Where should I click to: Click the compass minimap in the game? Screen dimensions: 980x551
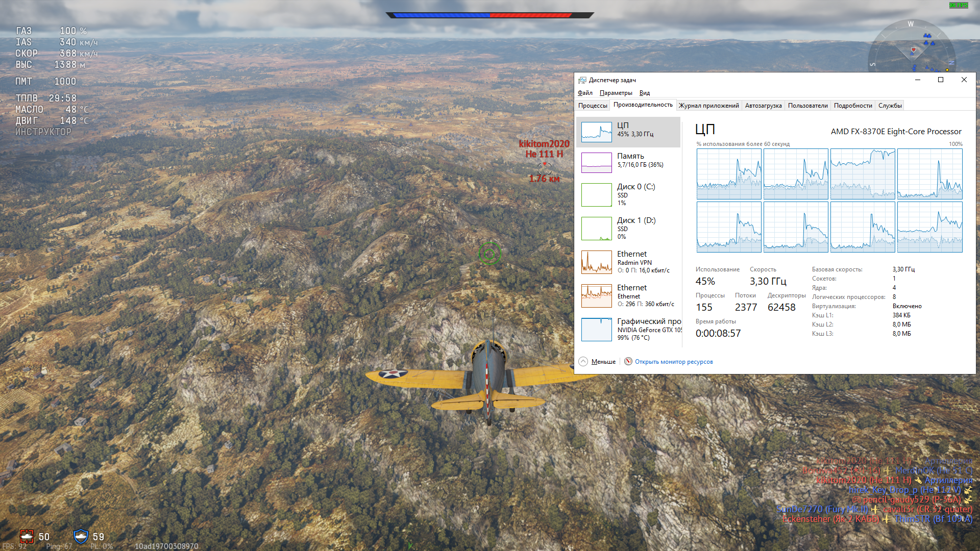pyautogui.click(x=911, y=46)
